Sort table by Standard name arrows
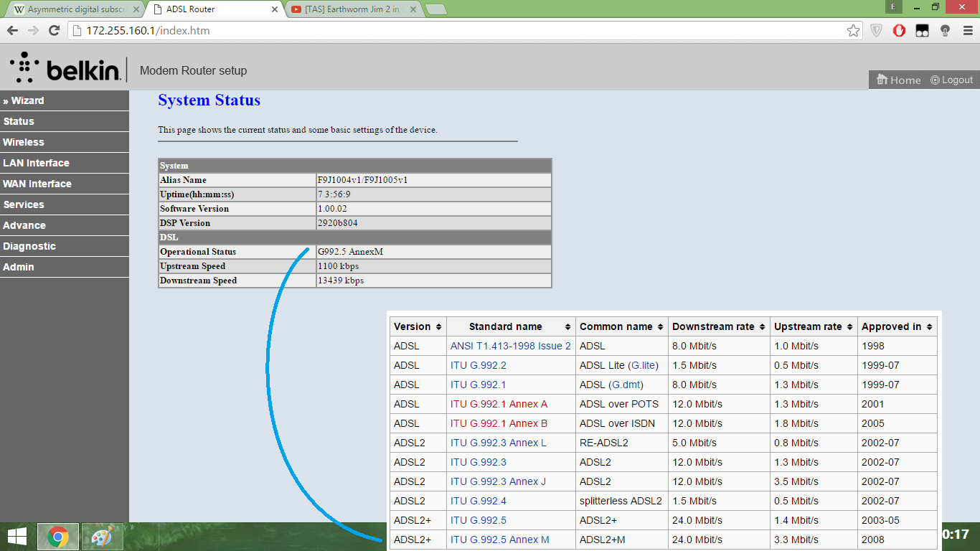Viewport: 980px width, 551px height. [568, 327]
